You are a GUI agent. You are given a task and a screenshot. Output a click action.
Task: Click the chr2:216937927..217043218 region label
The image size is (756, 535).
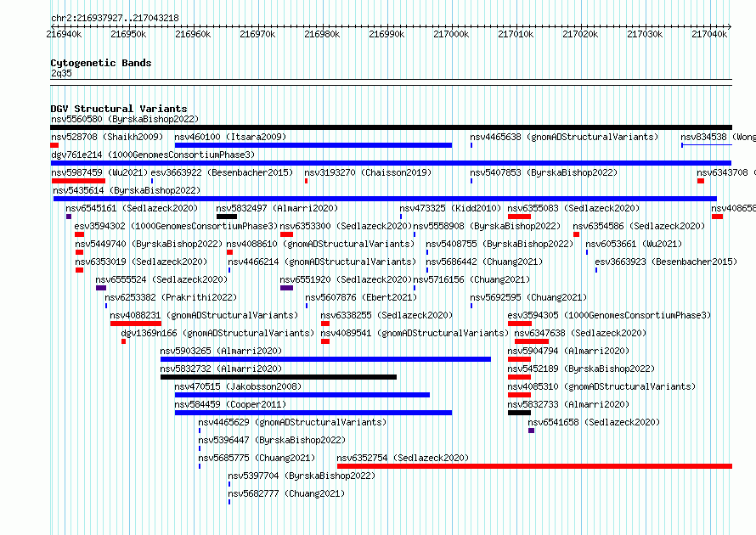click(115, 18)
